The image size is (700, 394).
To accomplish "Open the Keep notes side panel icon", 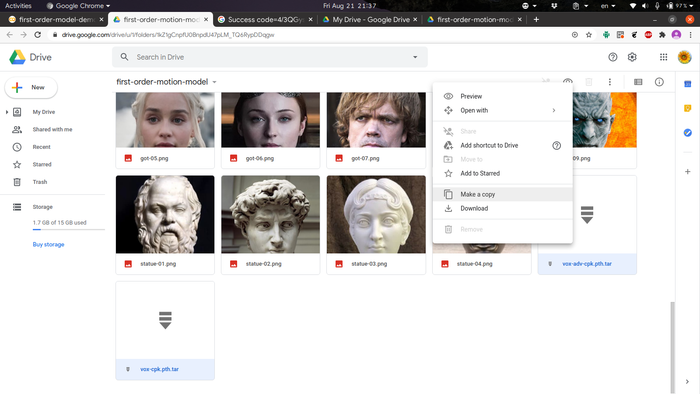I will tap(688, 108).
